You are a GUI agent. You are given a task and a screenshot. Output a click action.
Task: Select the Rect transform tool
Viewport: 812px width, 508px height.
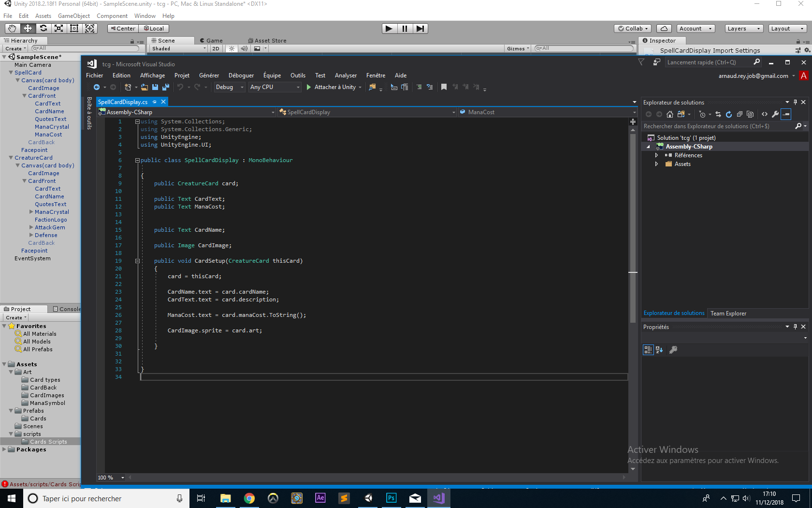coord(74,28)
